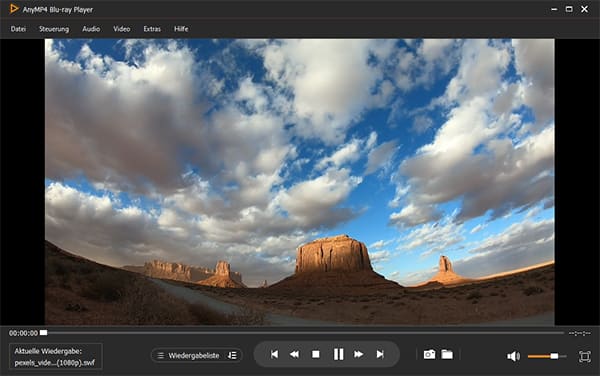Open the Extras menu
600x376 pixels.
click(152, 29)
